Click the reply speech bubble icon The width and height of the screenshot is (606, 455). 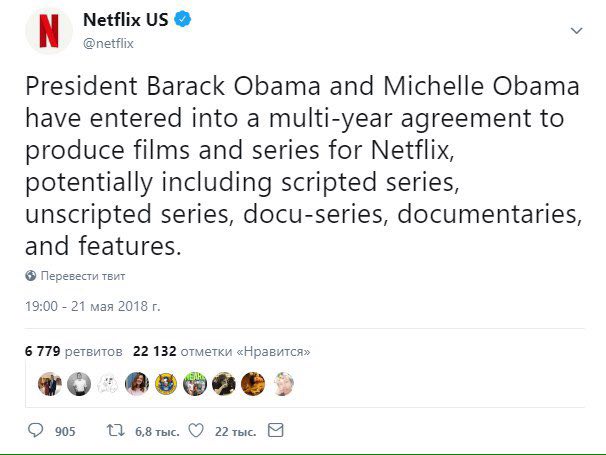[36, 430]
